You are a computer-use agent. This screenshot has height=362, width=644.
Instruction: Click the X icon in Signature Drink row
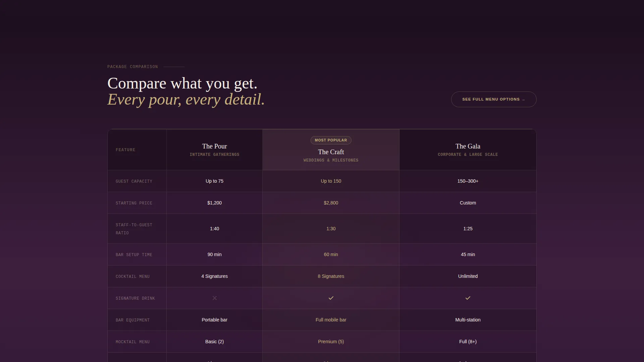pyautogui.click(x=215, y=298)
